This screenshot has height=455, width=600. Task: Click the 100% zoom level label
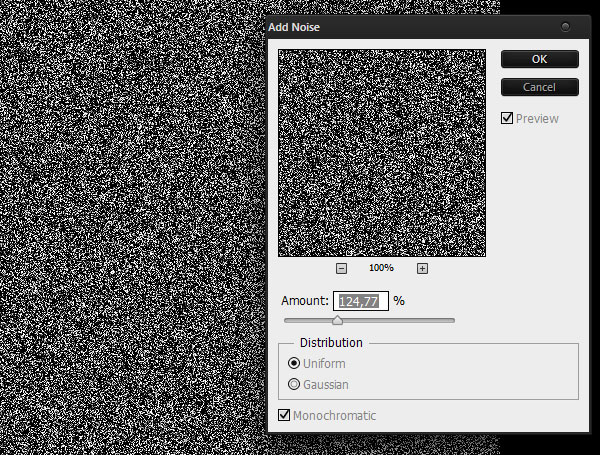[381, 269]
